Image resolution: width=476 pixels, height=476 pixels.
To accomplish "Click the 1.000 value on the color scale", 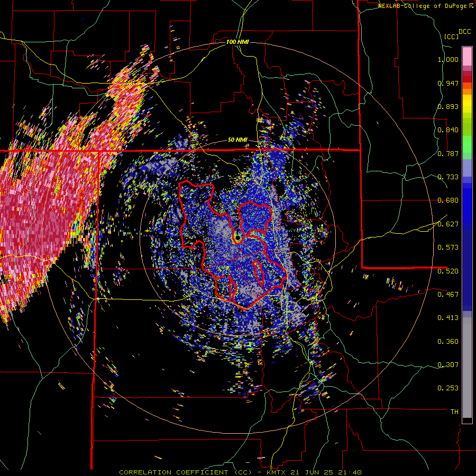I will [448, 59].
